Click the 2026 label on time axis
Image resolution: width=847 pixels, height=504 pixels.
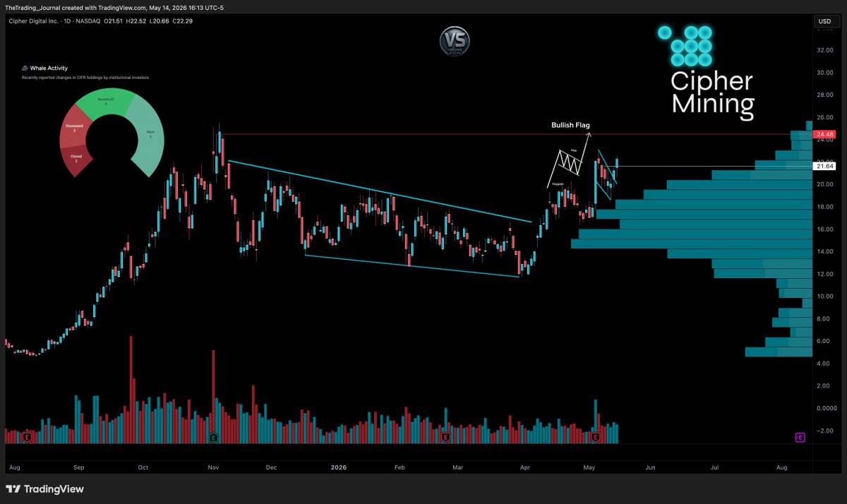pyautogui.click(x=340, y=467)
